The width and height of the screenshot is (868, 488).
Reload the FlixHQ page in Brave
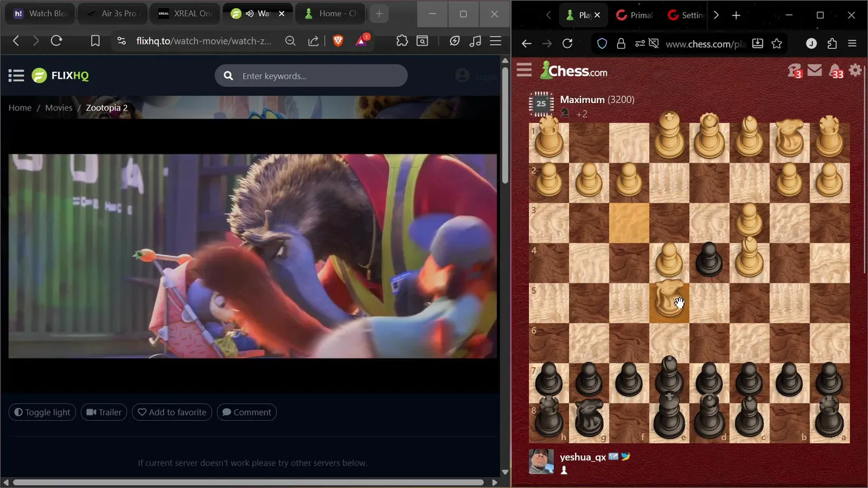(57, 41)
